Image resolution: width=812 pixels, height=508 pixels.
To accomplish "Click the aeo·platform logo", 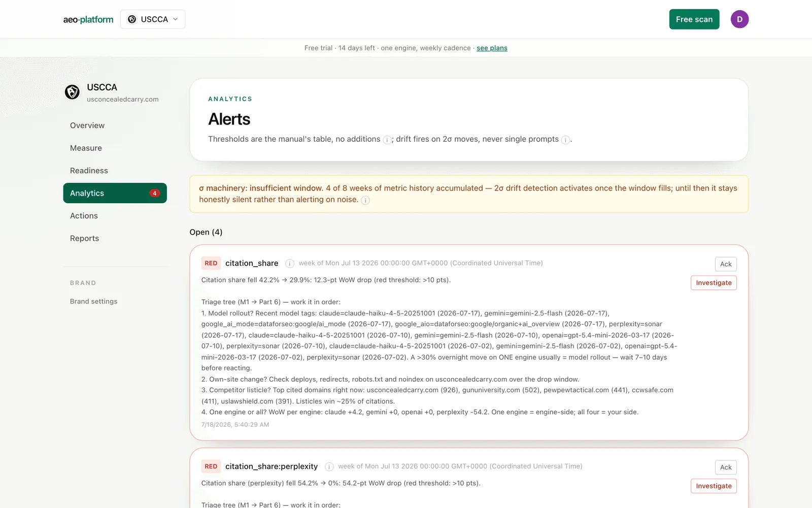I will coord(88,19).
